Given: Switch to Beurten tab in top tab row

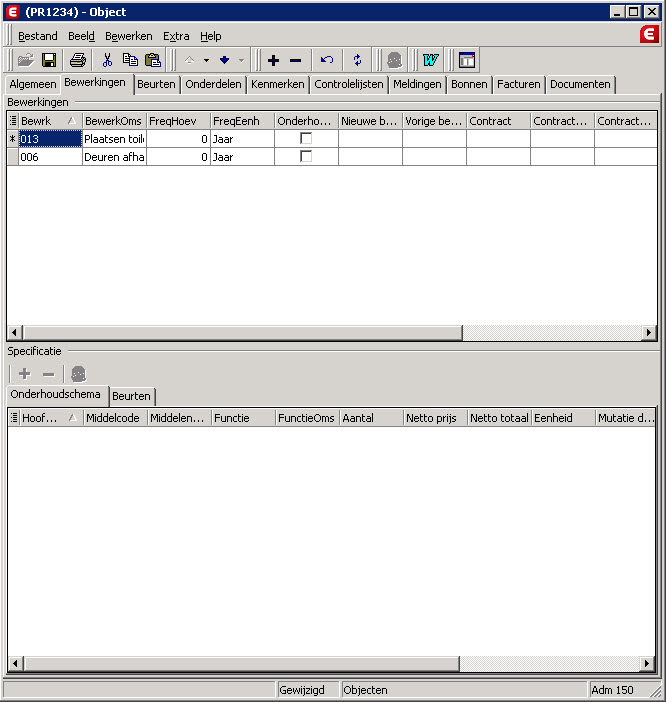Looking at the screenshot, I should [x=156, y=84].
